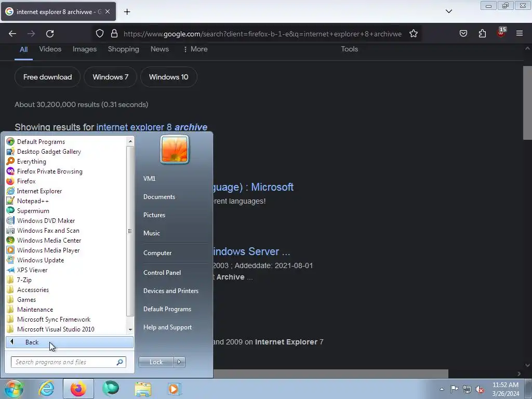Open the shutdown options arrow beside Lock

click(179, 362)
